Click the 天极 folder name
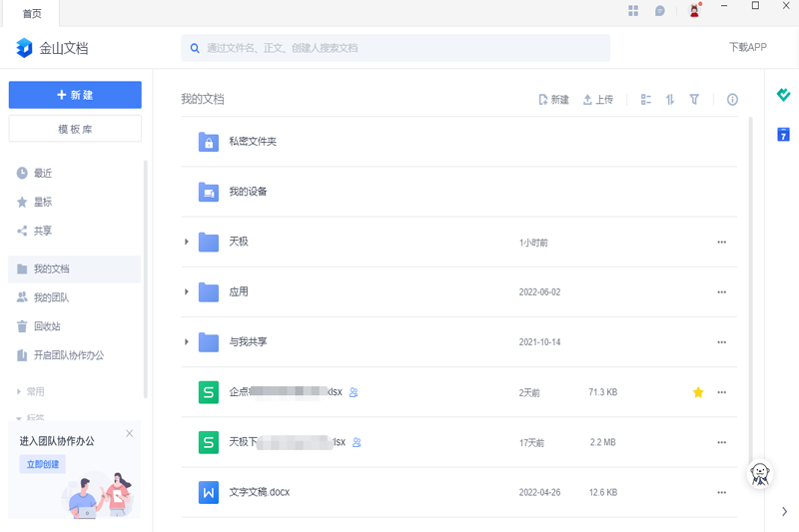799x532 pixels. 239,242
